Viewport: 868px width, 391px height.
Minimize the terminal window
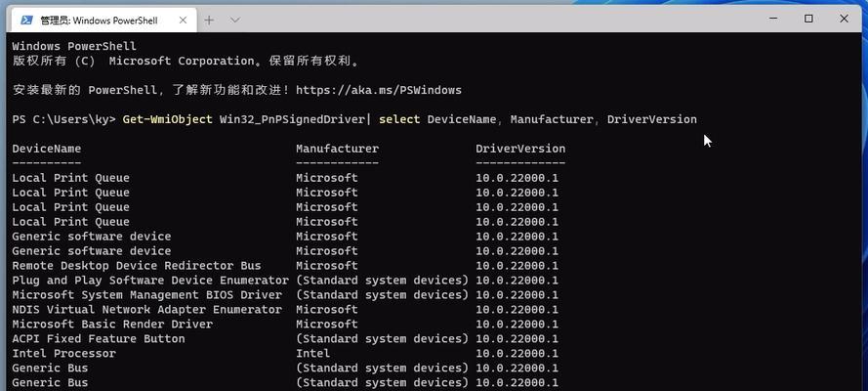coord(773,19)
